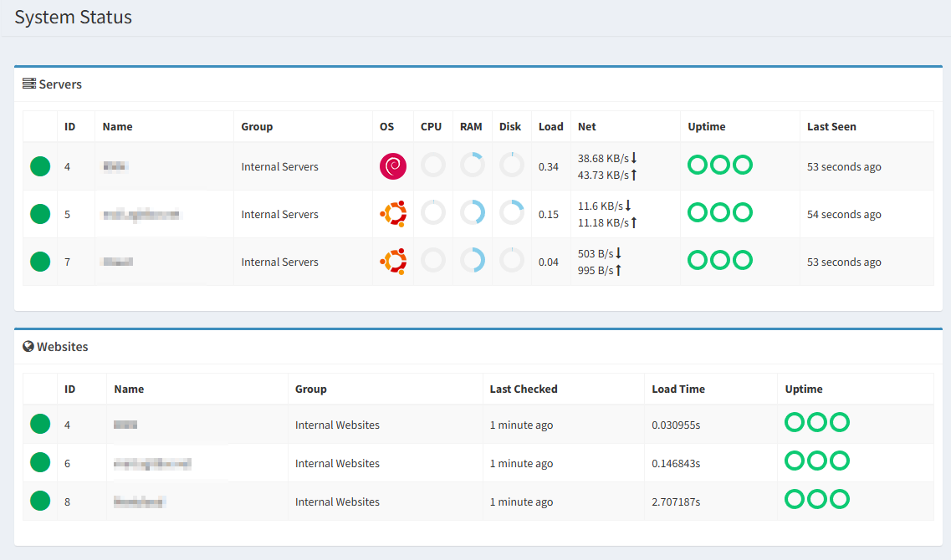Sort by the Load column header
The image size is (951, 560).
[x=551, y=126]
